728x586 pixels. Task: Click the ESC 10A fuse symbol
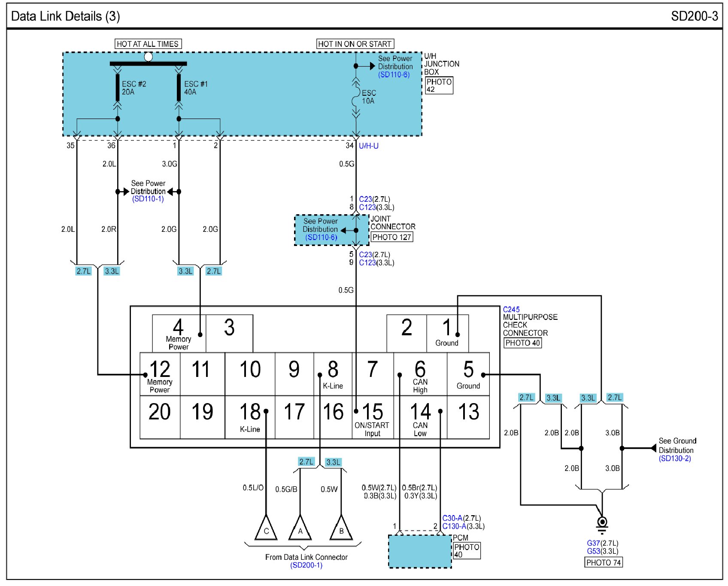[356, 97]
